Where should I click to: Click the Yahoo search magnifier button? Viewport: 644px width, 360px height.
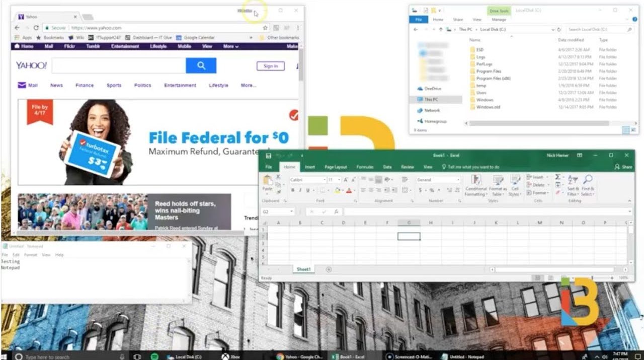pos(201,65)
